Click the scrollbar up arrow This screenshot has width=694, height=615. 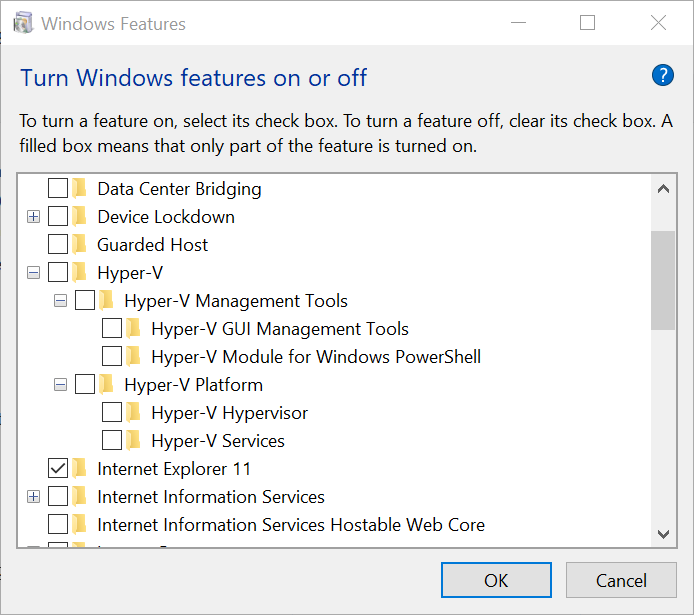[x=663, y=189]
